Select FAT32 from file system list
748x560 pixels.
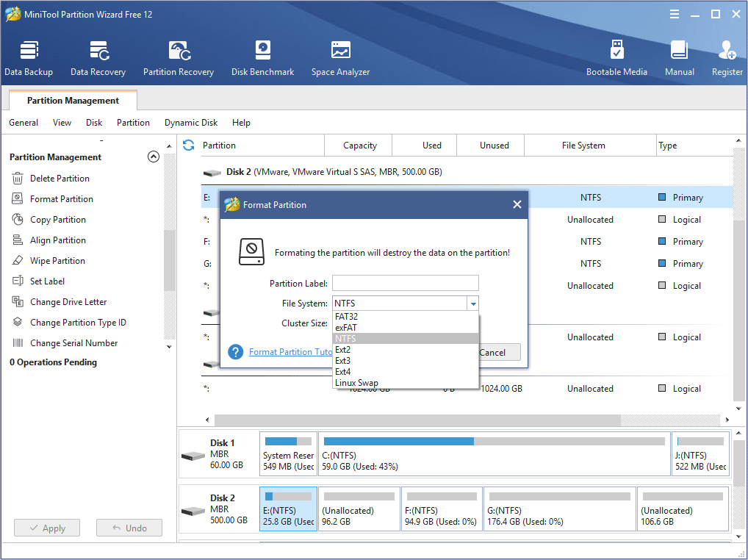pos(406,316)
